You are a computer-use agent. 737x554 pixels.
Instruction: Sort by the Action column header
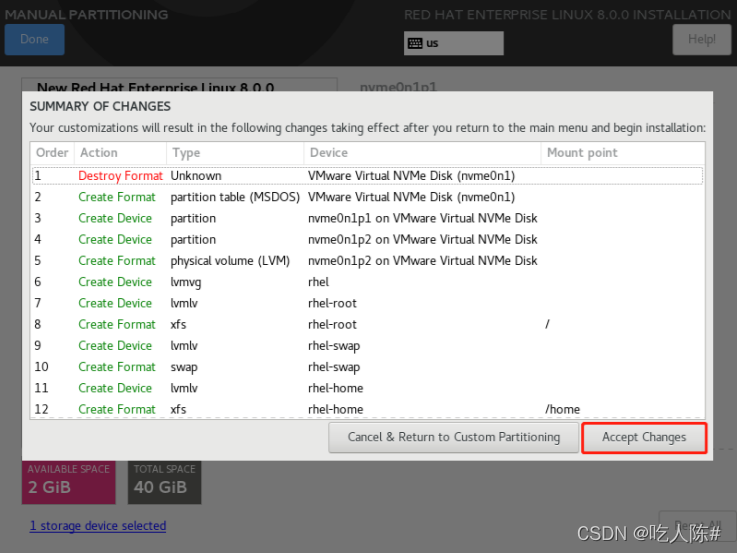coord(120,153)
